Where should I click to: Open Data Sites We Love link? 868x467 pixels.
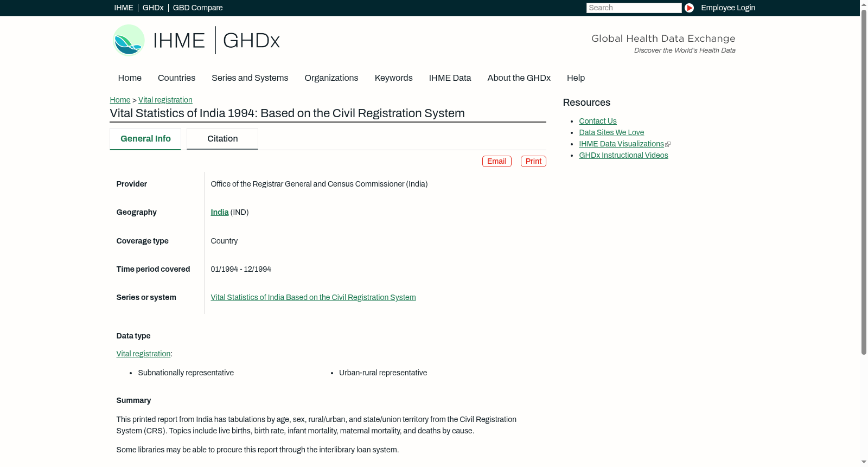pos(611,132)
